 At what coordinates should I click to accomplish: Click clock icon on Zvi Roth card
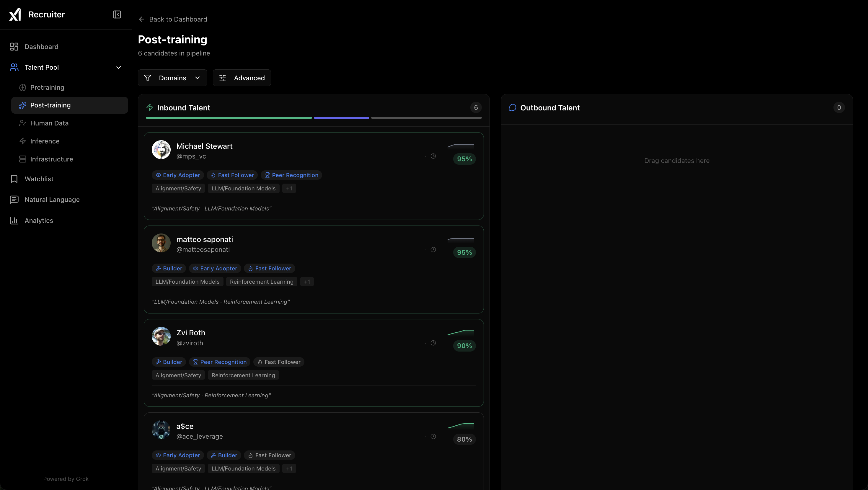(x=433, y=343)
